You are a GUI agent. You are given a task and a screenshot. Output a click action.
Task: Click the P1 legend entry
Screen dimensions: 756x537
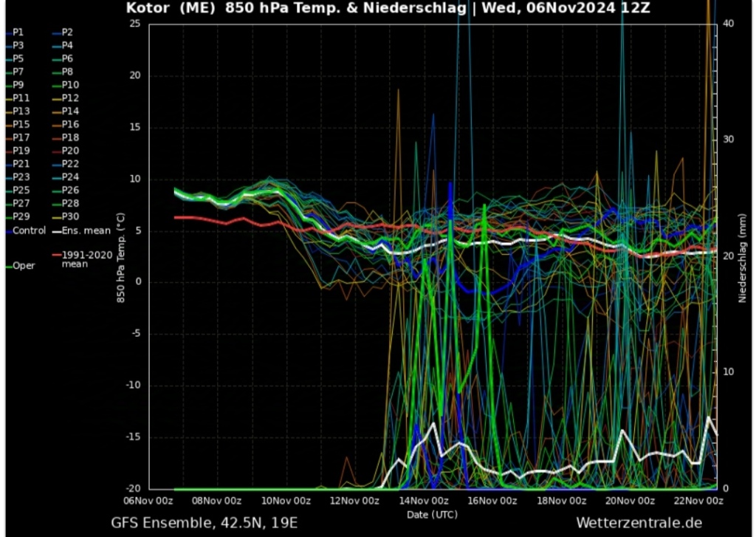coord(18,33)
